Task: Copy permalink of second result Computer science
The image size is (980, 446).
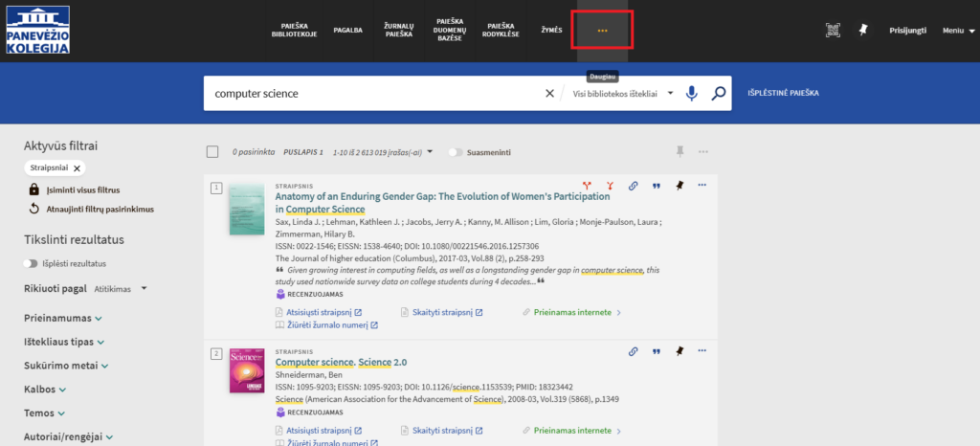Action: coord(633,351)
